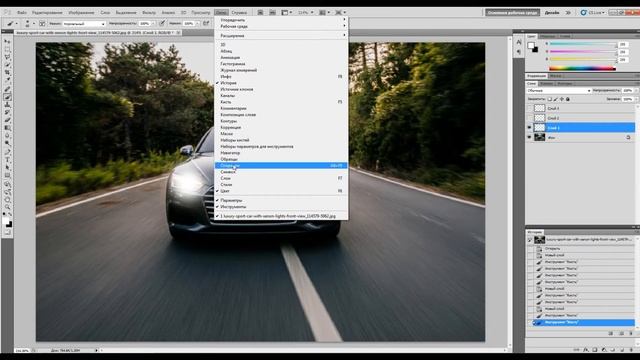Show more workspaces with double-arrow button
Viewport: 640px width, 360px height.
coord(568,13)
